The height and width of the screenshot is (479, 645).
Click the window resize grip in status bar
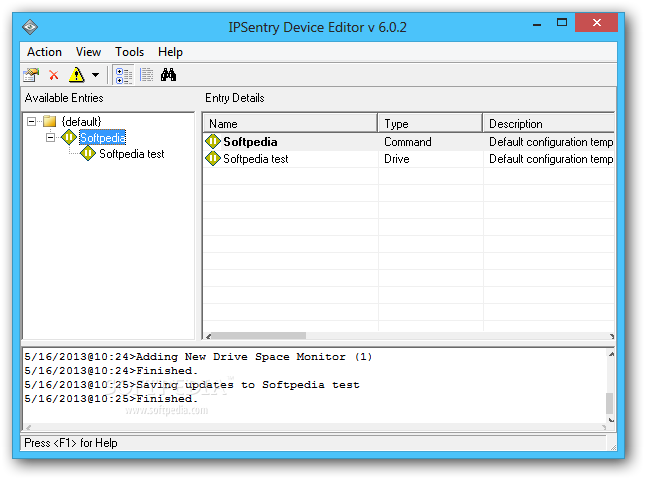pyautogui.click(x=613, y=446)
